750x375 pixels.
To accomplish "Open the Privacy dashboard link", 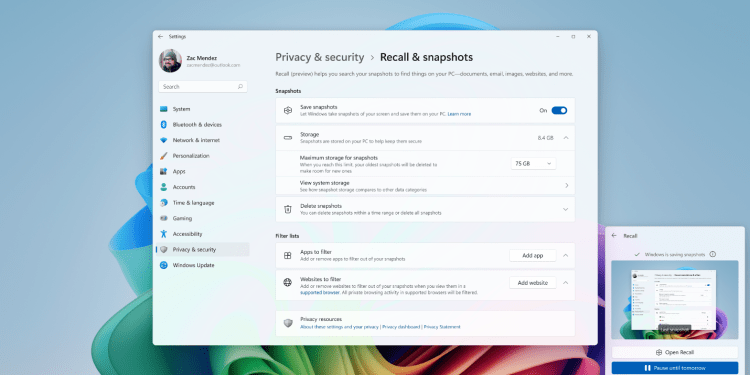I will (401, 327).
